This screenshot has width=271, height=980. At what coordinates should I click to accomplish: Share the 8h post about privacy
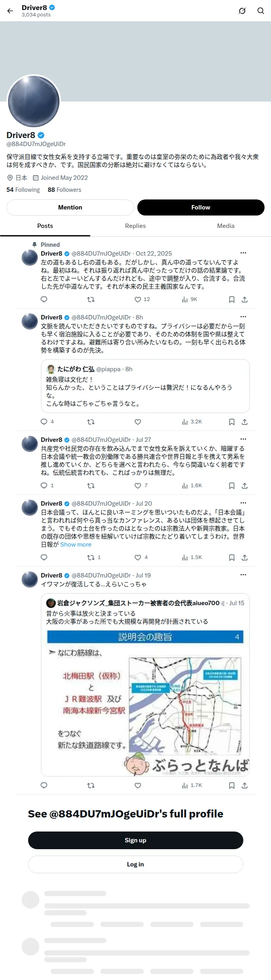[245, 422]
